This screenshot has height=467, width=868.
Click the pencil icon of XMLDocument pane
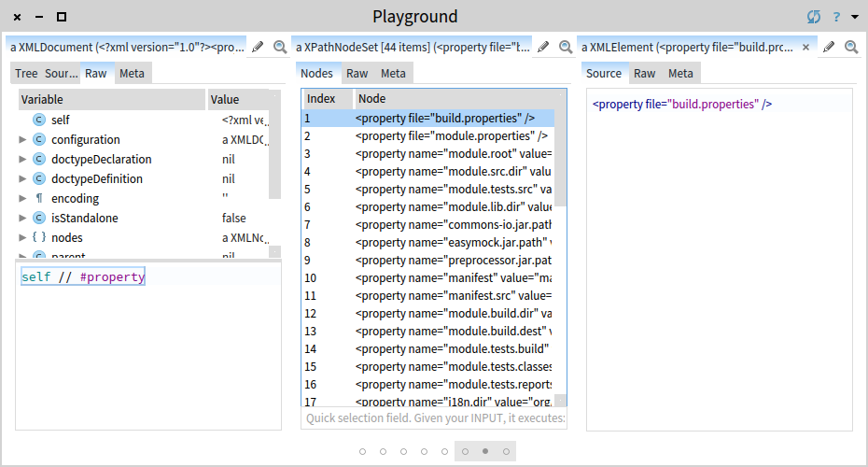click(258, 47)
